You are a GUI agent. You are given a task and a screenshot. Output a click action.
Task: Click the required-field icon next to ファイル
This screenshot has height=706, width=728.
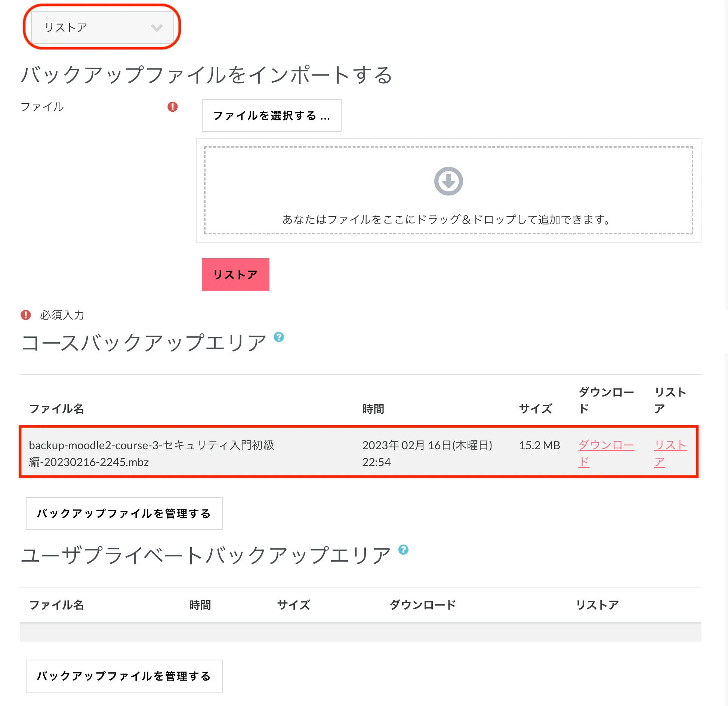tap(172, 107)
